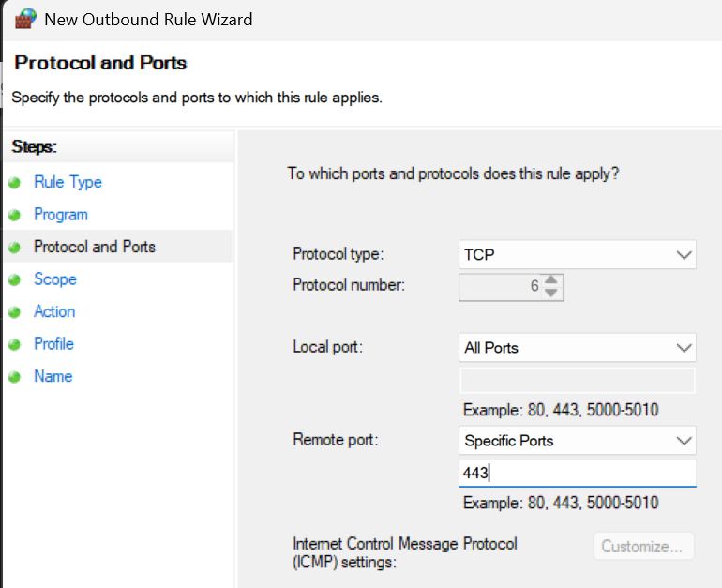Go to the Rule Type step

coord(68,182)
